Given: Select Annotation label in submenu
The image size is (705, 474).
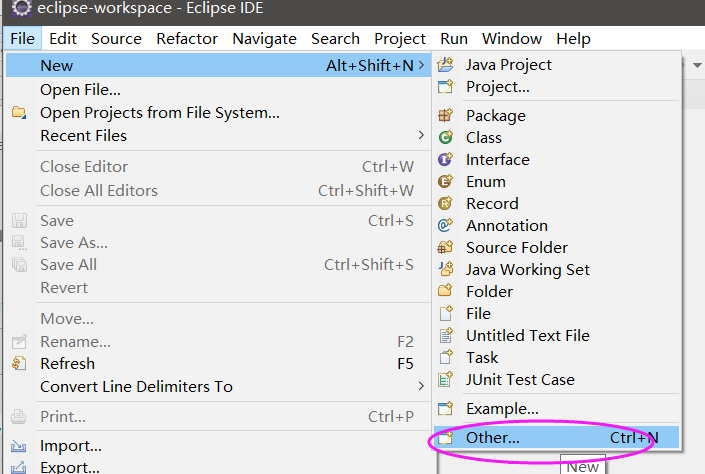Looking at the screenshot, I should (507, 226).
